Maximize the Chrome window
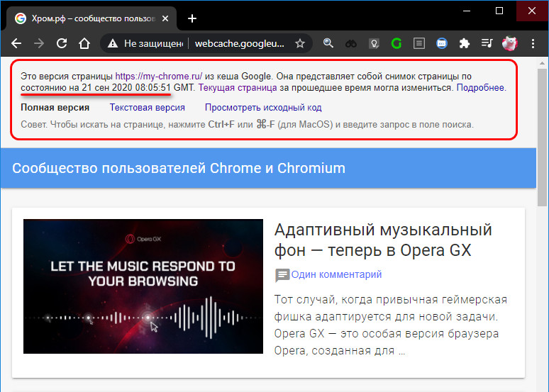The height and width of the screenshot is (392, 549). pos(499,11)
